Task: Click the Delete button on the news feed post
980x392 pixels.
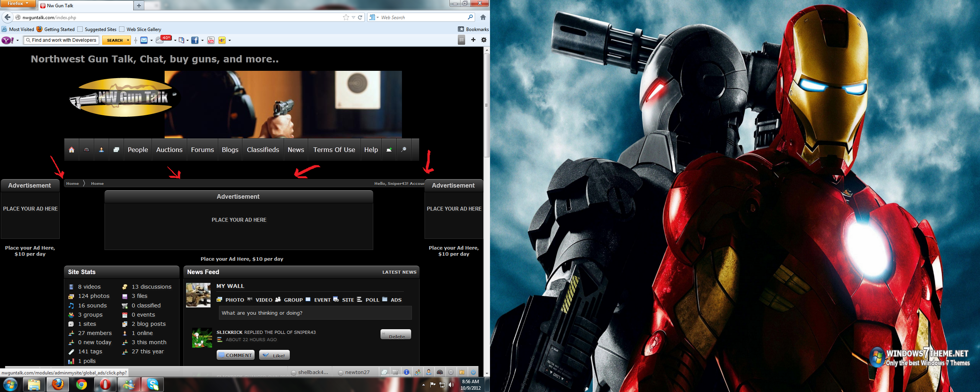Action: pyautogui.click(x=396, y=335)
